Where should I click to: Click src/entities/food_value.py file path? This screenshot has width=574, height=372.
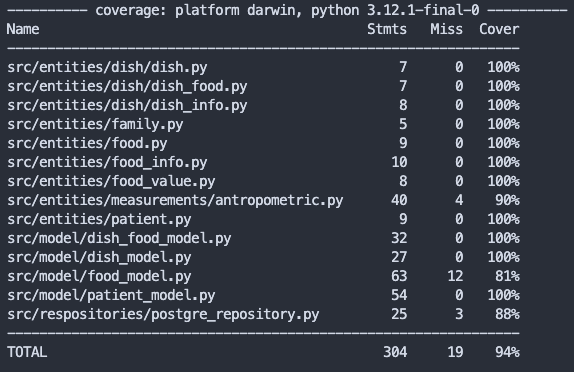[x=111, y=182]
